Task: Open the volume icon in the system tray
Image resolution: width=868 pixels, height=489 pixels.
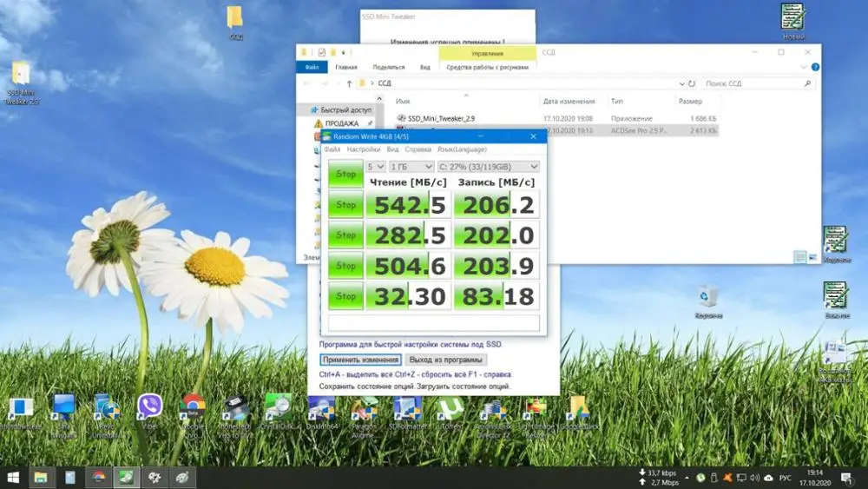Action: click(754, 478)
